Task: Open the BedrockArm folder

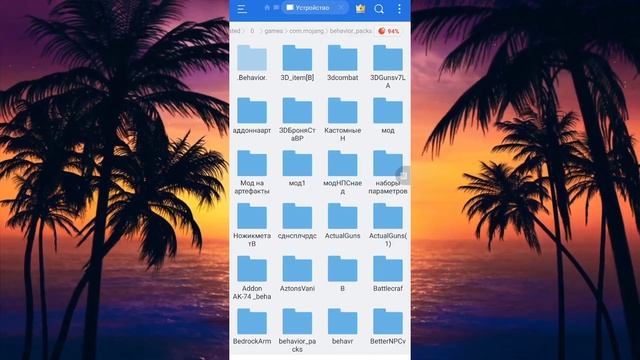Action: 252,327
